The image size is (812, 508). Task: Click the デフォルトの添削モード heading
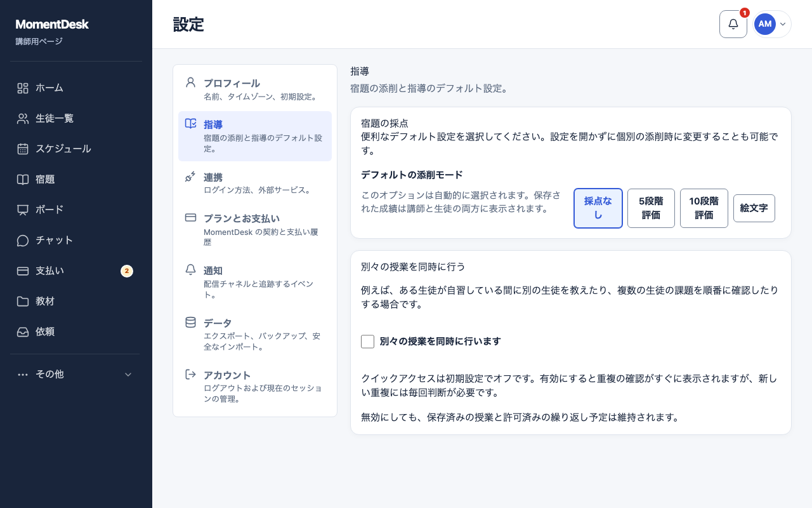[412, 175]
